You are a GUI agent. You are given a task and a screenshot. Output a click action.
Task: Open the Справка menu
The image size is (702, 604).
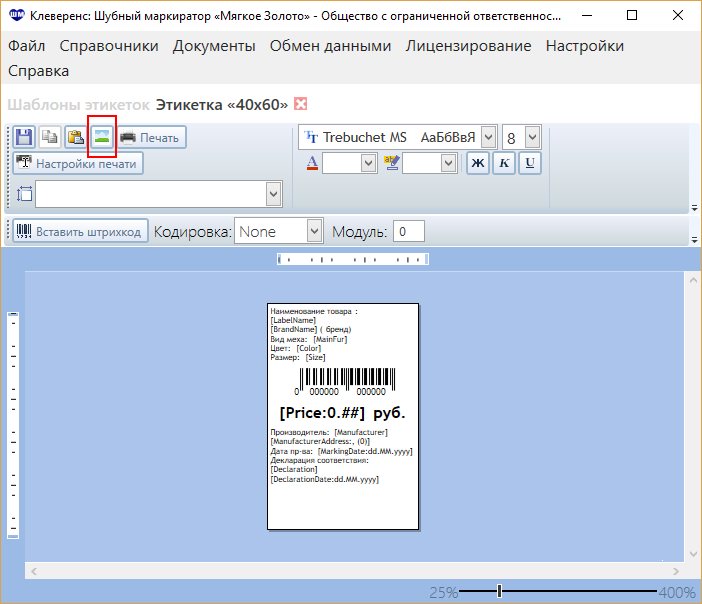(x=39, y=71)
